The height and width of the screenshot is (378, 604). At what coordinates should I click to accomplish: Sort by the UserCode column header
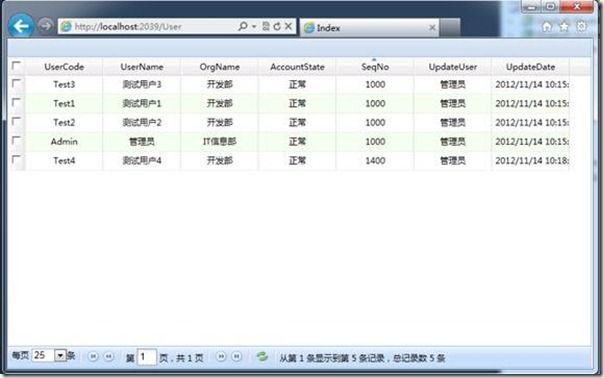[x=64, y=67]
